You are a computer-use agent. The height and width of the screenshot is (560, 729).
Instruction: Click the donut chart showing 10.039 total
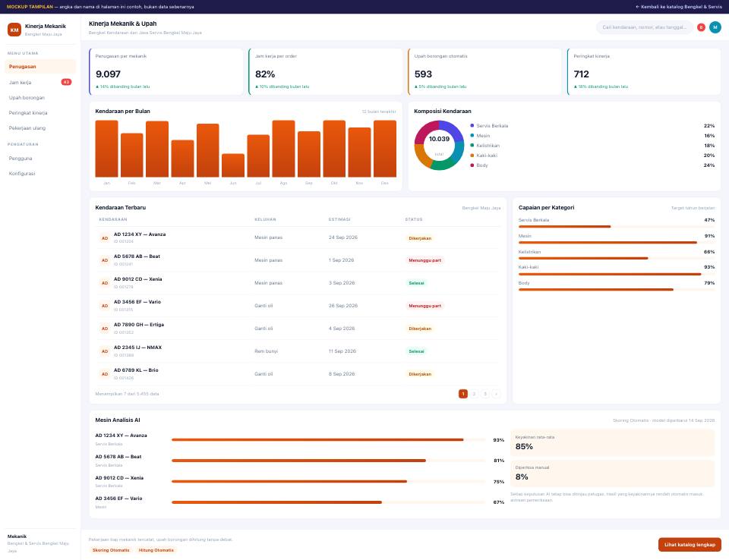(439, 145)
